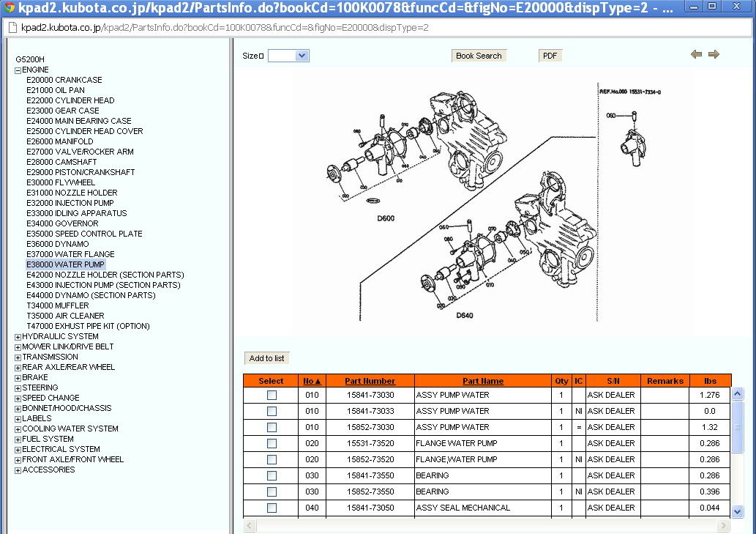
Task: Select the highlighted E38000 WATER PUMP
Action: [x=65, y=264]
